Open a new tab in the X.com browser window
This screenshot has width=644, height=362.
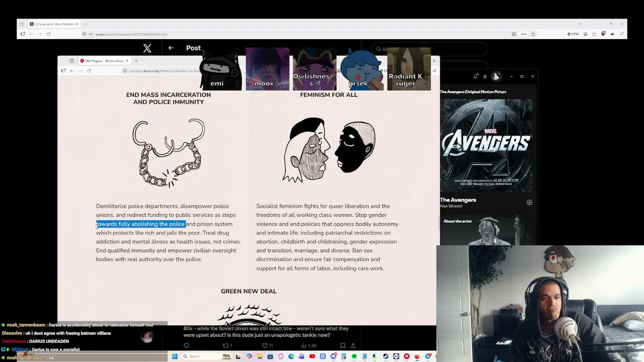[86, 24]
